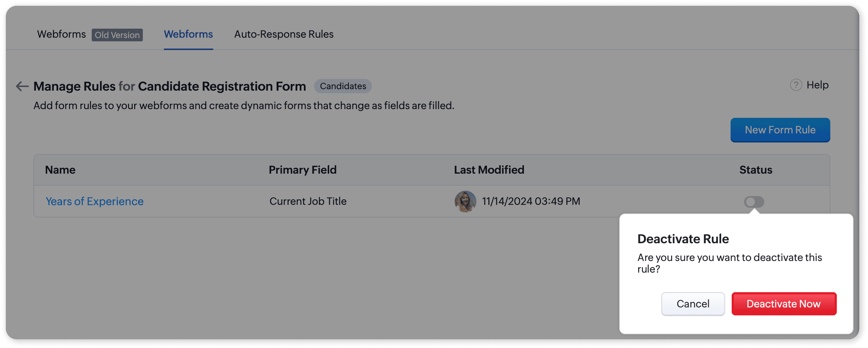
Task: Click the Candidates module badge
Action: [343, 86]
